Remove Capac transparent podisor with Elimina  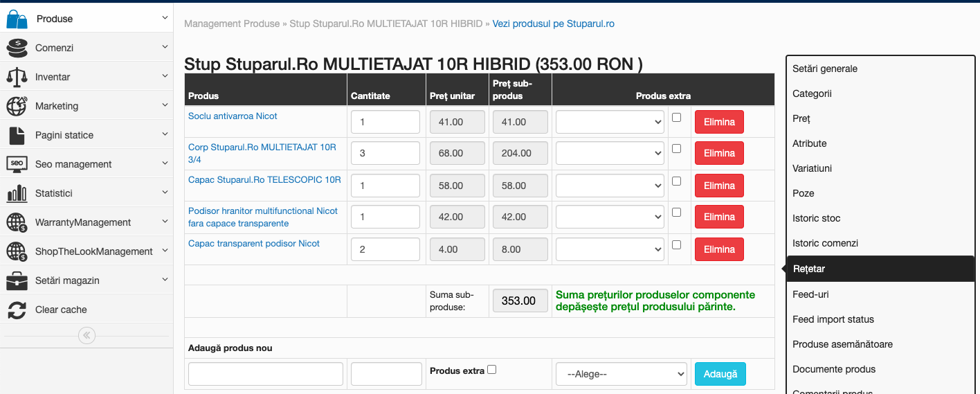(x=719, y=249)
